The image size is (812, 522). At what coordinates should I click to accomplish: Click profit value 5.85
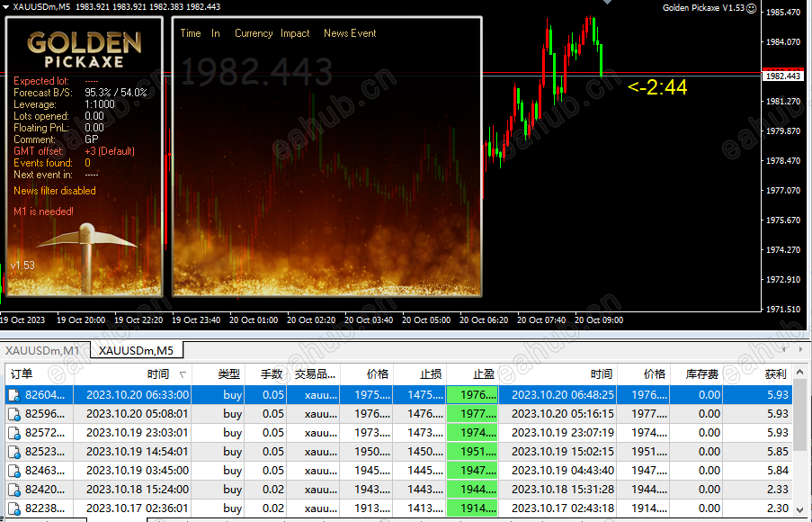click(778, 452)
